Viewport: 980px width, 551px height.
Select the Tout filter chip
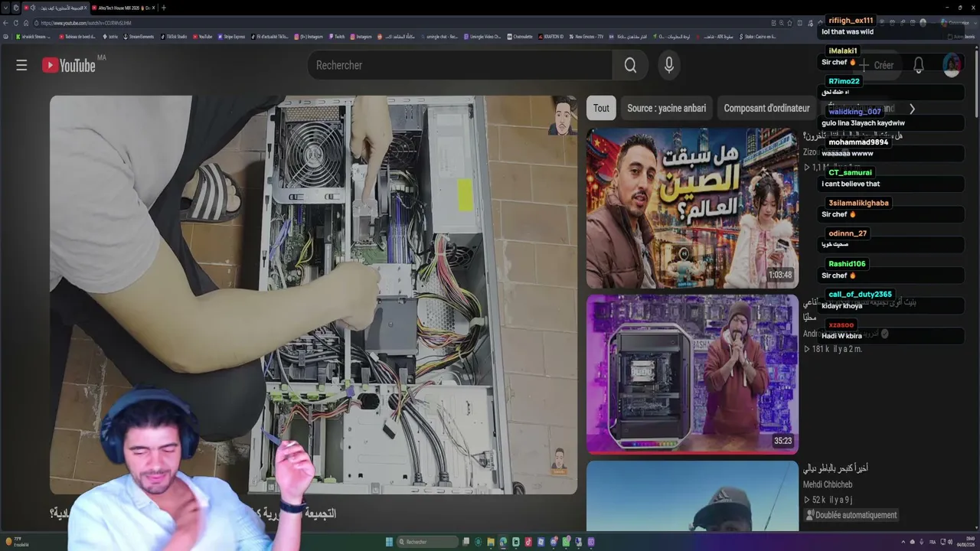(601, 108)
